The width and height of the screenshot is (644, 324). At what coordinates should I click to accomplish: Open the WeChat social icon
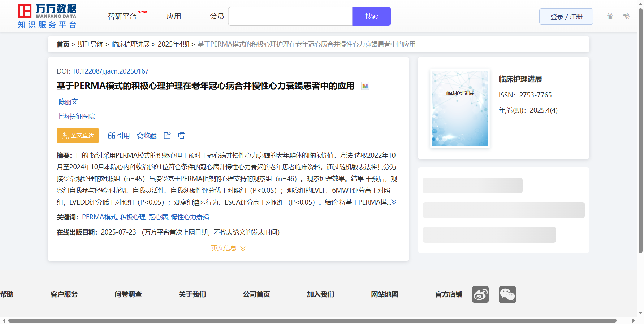pos(507,294)
